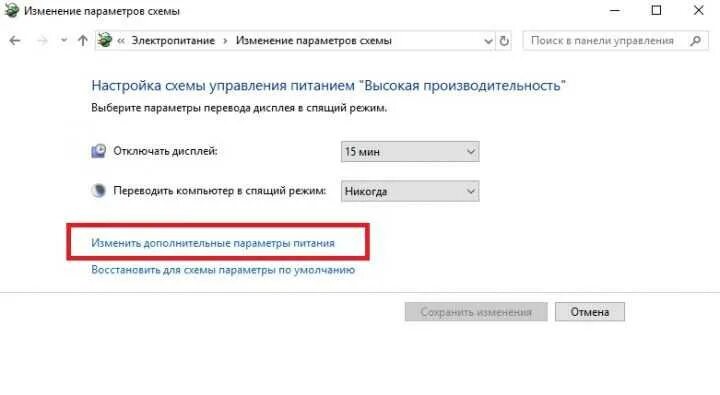Expand the address bar history chevron
The image size is (720, 395).
[x=488, y=41]
